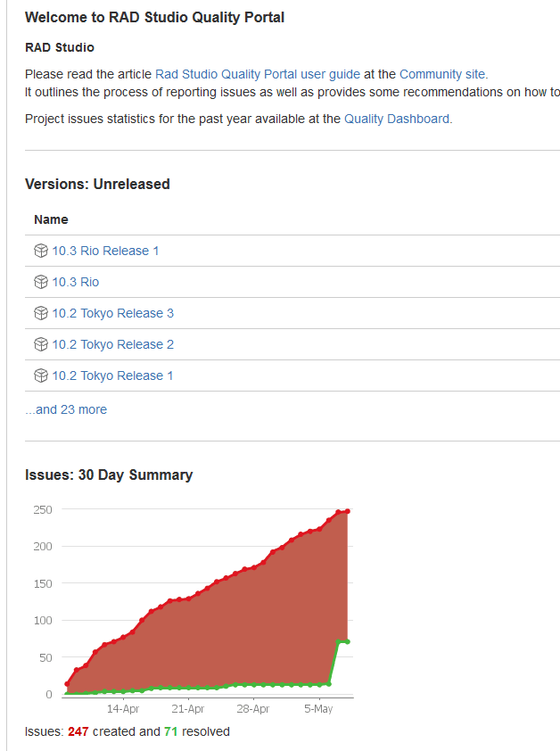Visit the Community site link
This screenshot has height=751, width=560.
click(442, 75)
